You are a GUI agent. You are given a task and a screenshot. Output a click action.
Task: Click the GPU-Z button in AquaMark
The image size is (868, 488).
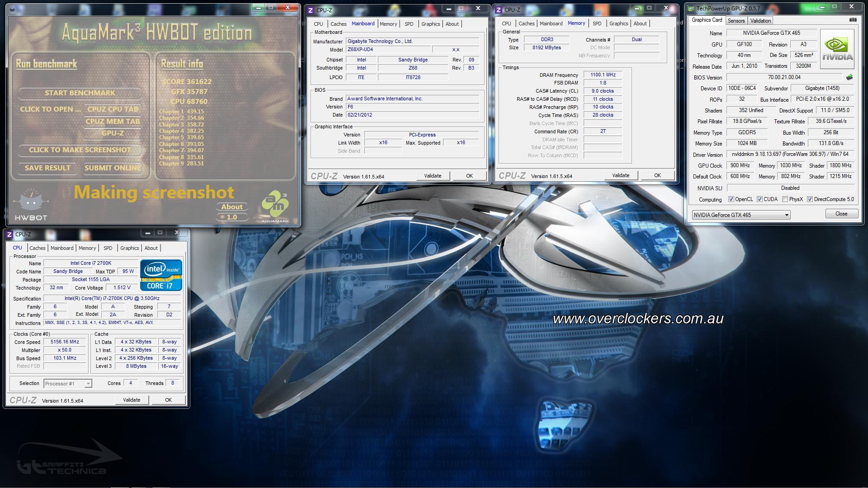(x=113, y=133)
